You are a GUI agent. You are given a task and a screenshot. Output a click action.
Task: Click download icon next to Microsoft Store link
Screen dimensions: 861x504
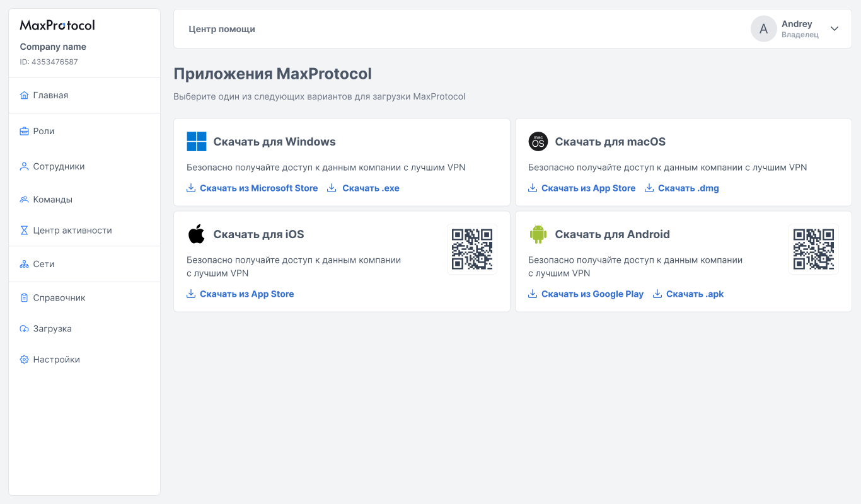191,188
